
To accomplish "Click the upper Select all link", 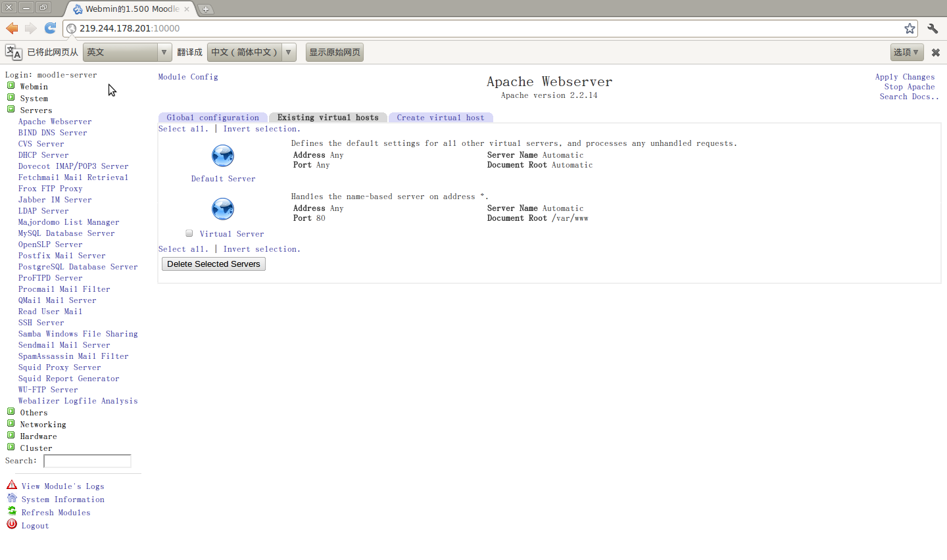I will (183, 129).
